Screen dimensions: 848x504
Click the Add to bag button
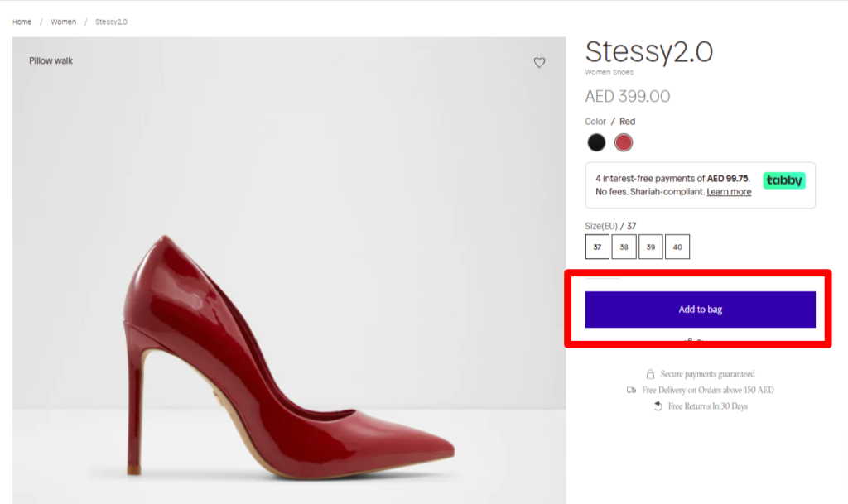700,309
